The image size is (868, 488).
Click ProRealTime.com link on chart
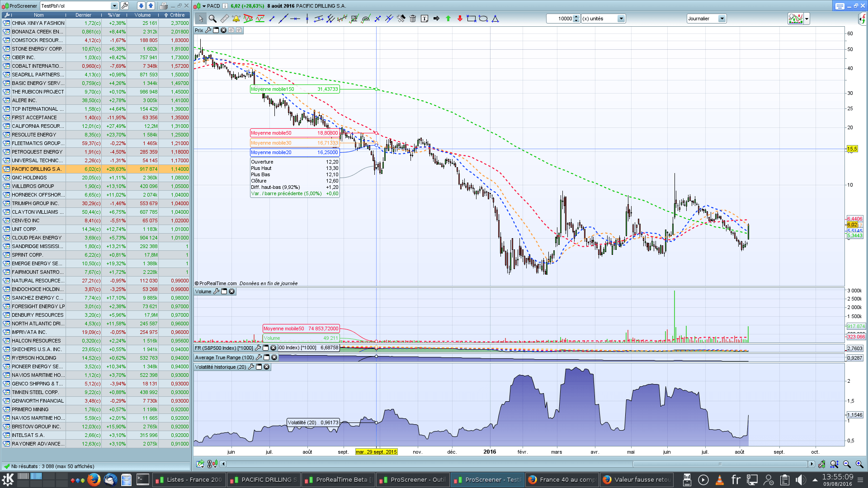218,283
